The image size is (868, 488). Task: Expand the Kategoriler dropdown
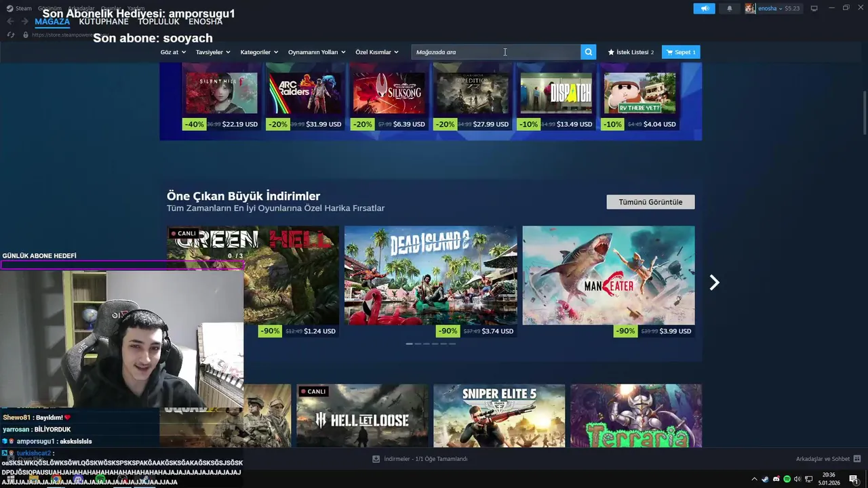click(x=259, y=52)
